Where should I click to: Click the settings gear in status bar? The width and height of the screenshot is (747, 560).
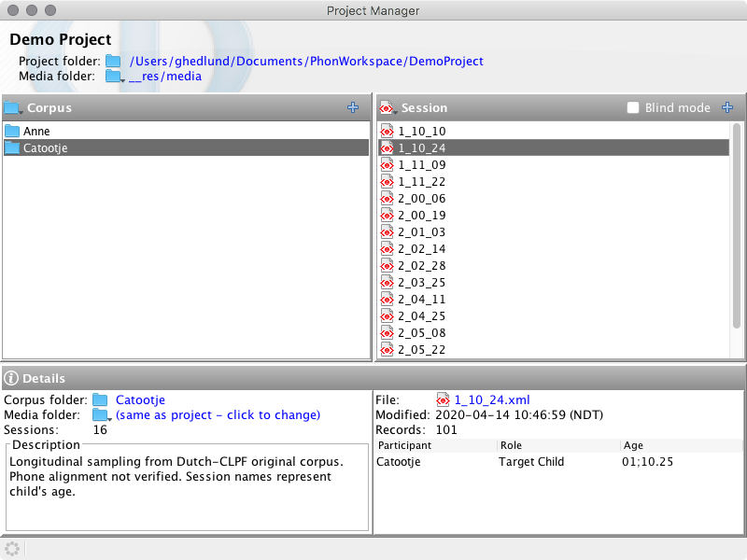[12, 548]
